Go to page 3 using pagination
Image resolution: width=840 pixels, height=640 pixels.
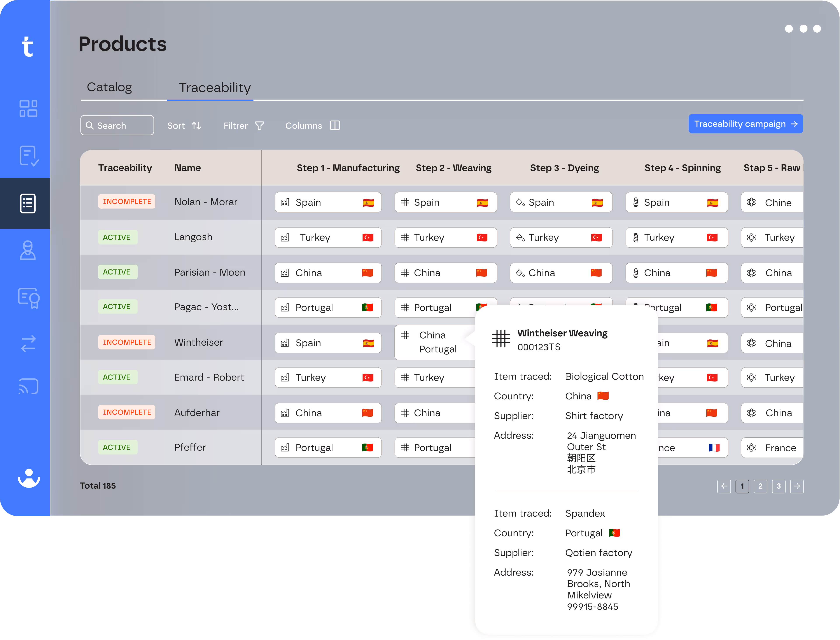(x=779, y=486)
